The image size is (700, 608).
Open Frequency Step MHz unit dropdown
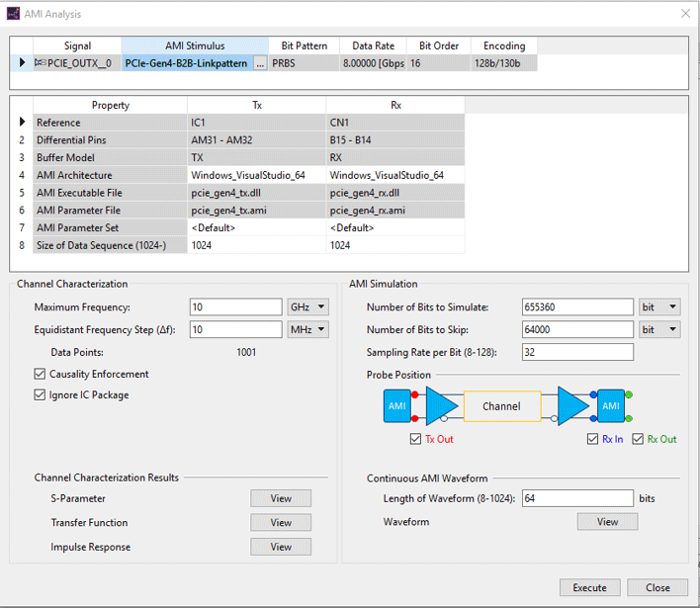tap(308, 329)
